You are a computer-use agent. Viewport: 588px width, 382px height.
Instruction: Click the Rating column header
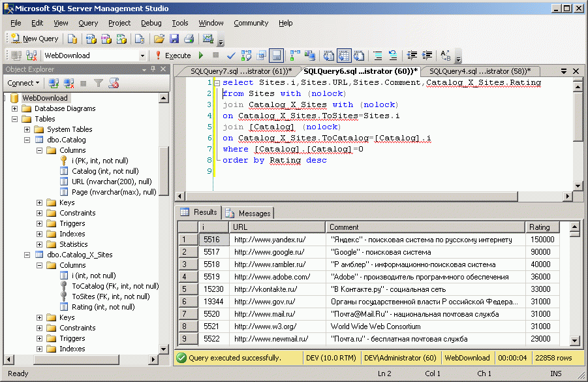pyautogui.click(x=542, y=227)
